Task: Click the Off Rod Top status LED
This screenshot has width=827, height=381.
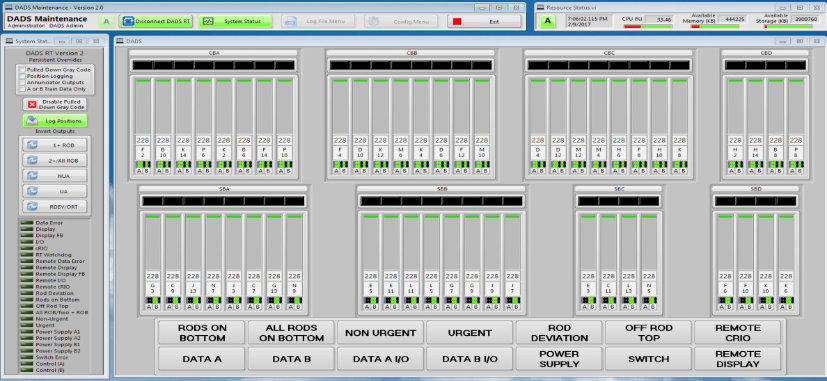Action: point(26,306)
